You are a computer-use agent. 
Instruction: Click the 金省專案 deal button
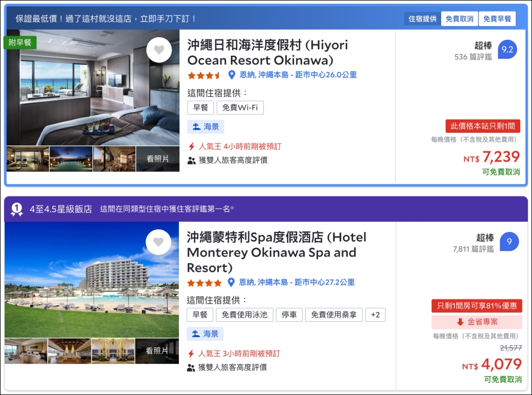pyautogui.click(x=477, y=322)
